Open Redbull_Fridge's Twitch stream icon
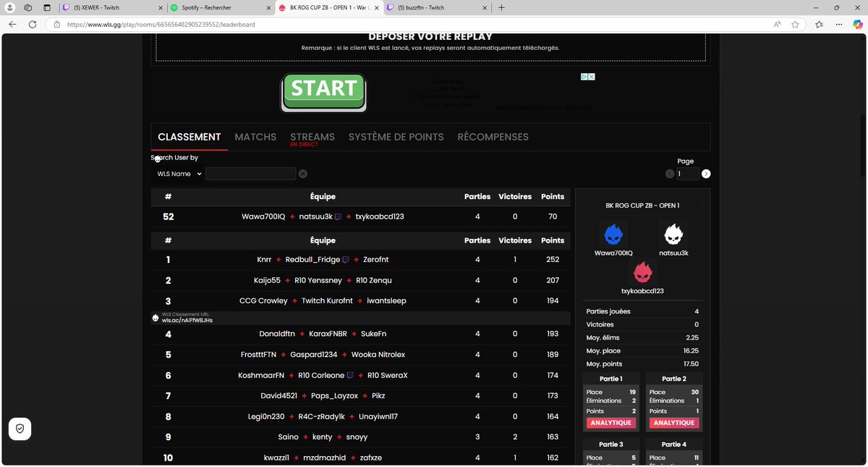 tap(345, 259)
